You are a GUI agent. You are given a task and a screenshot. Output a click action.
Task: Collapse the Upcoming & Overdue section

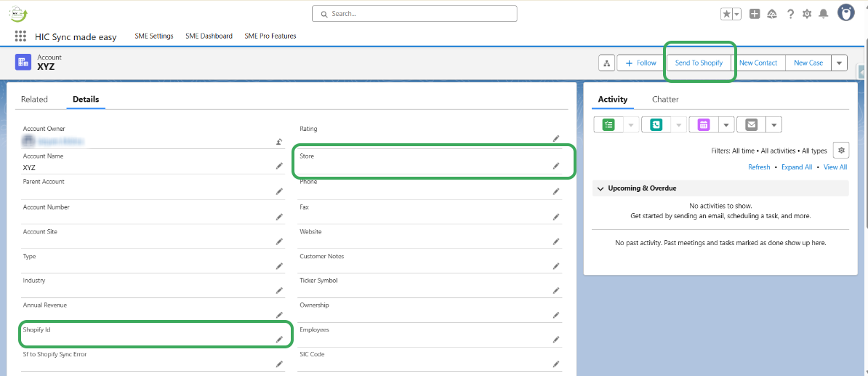pos(600,188)
